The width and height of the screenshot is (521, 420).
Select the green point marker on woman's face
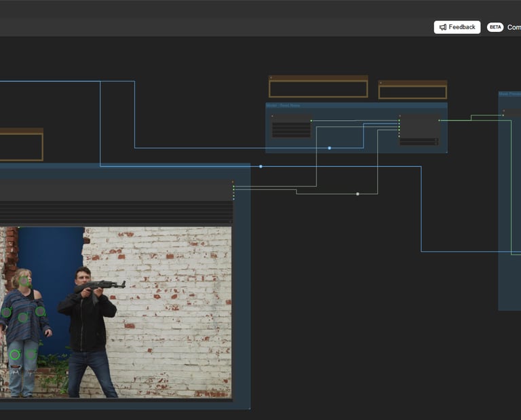click(24, 281)
